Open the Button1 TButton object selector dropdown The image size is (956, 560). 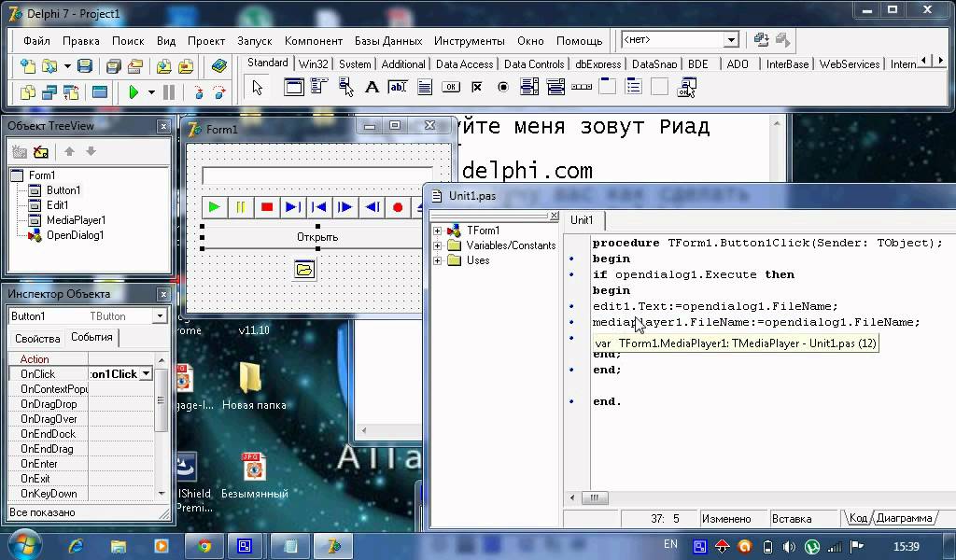click(x=160, y=316)
